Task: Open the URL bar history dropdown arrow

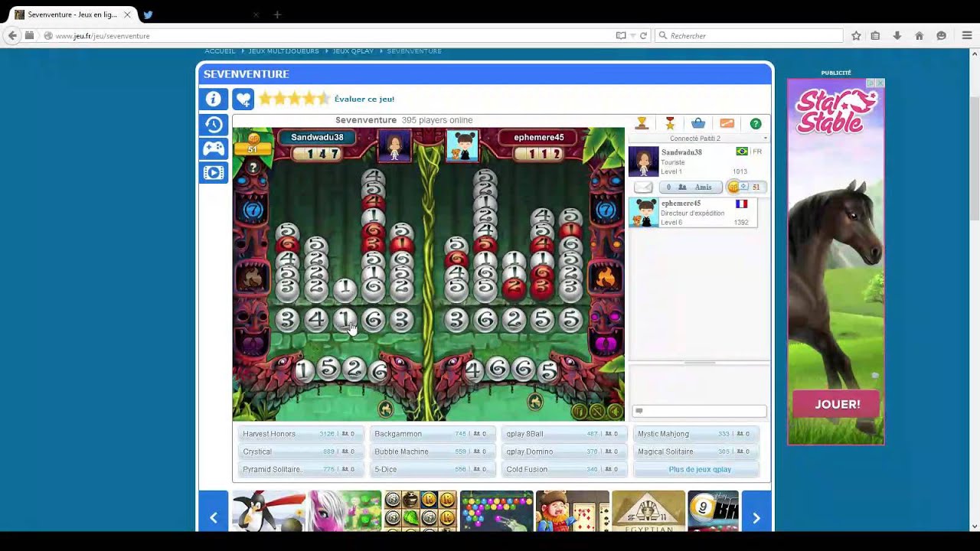Action: click(x=632, y=35)
